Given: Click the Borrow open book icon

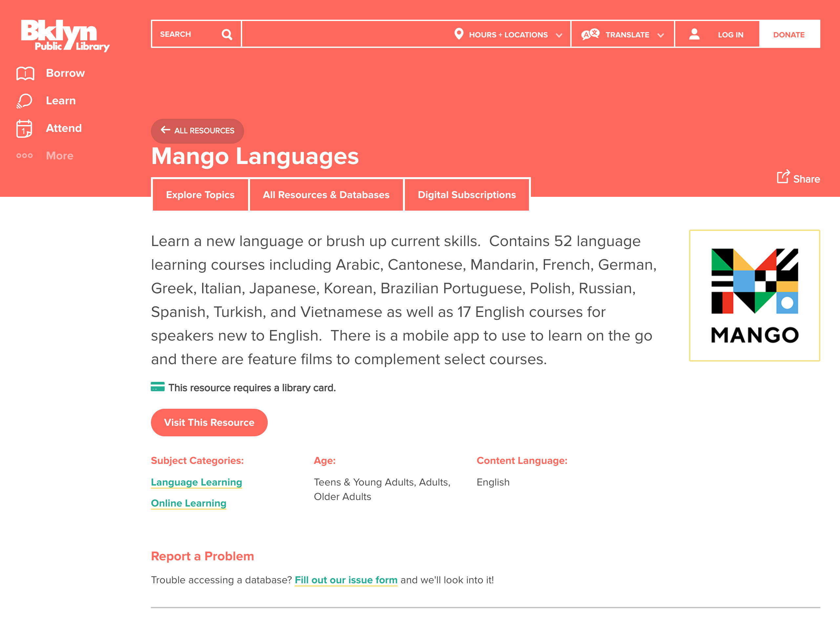Looking at the screenshot, I should (25, 73).
